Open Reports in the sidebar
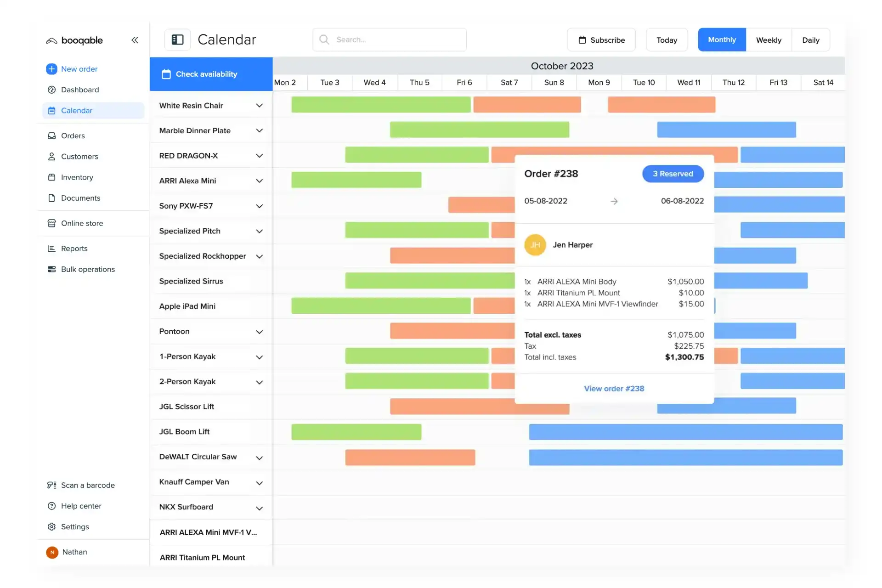The width and height of the screenshot is (882, 588). point(74,249)
